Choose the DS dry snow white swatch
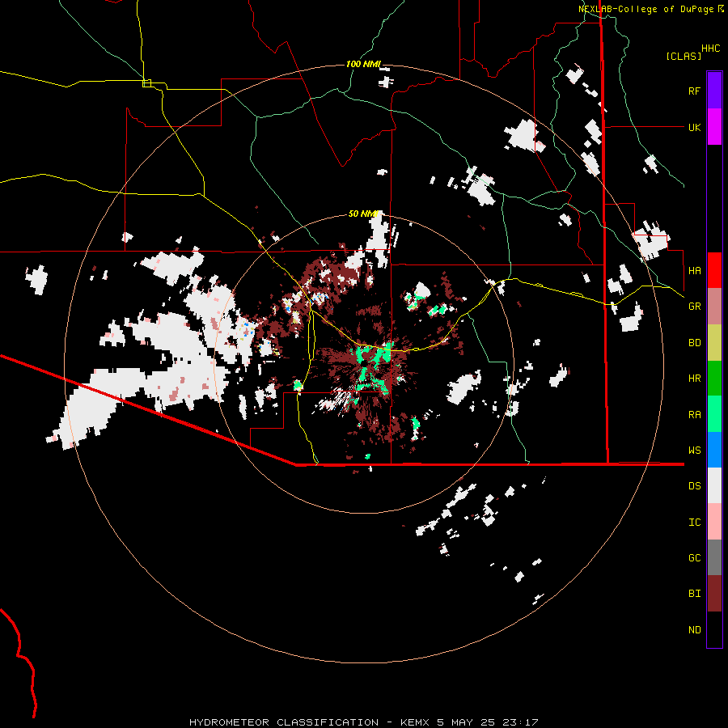 pyautogui.click(x=714, y=485)
